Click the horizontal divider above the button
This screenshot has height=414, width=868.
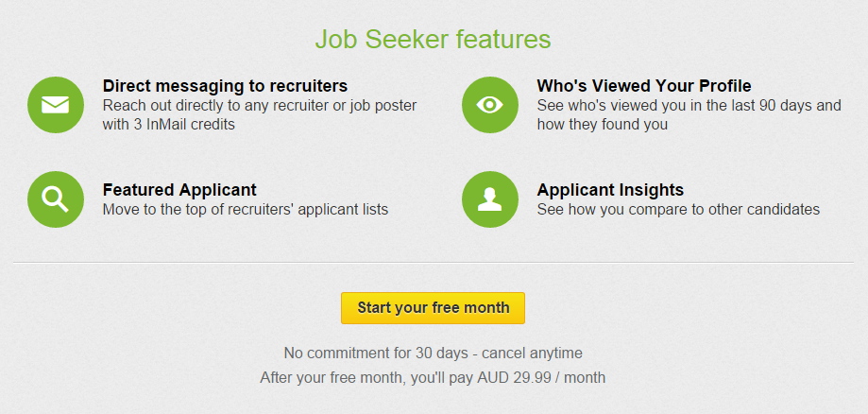pyautogui.click(x=434, y=262)
